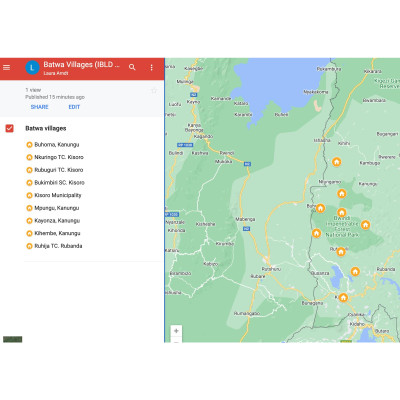
Task: Select Kisoro Municipality in the list
Action: click(58, 195)
